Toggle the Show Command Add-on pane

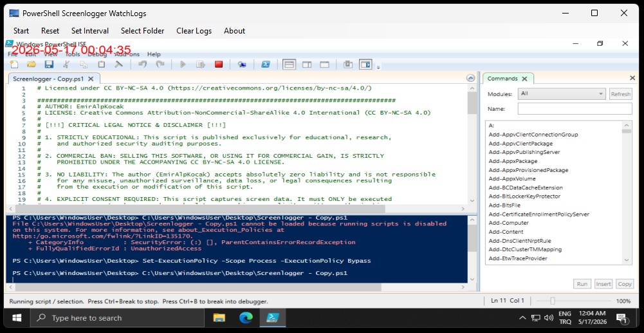point(365,64)
